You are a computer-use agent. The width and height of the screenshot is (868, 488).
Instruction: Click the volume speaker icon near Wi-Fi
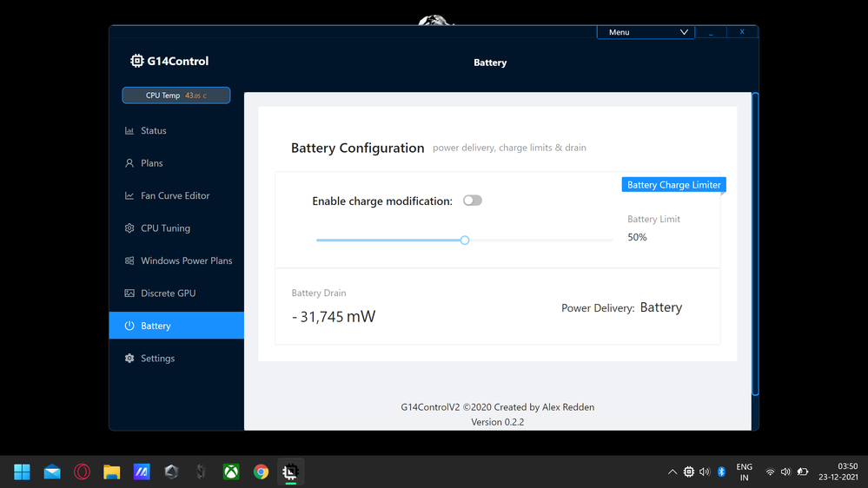pyautogui.click(x=785, y=472)
